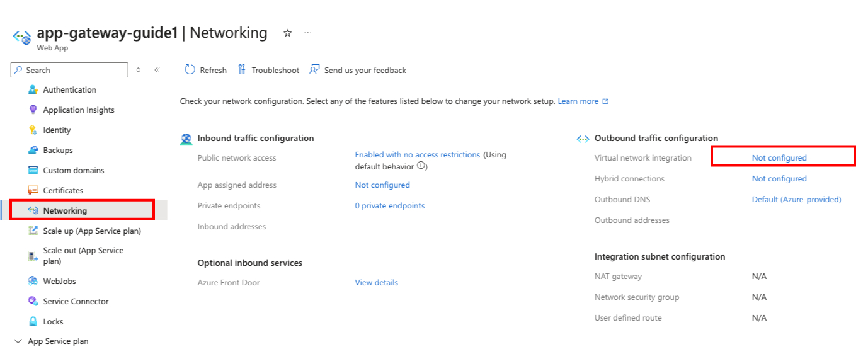Click the Troubleshoot tool icon
Screen dimensions: 868x354
(242, 70)
